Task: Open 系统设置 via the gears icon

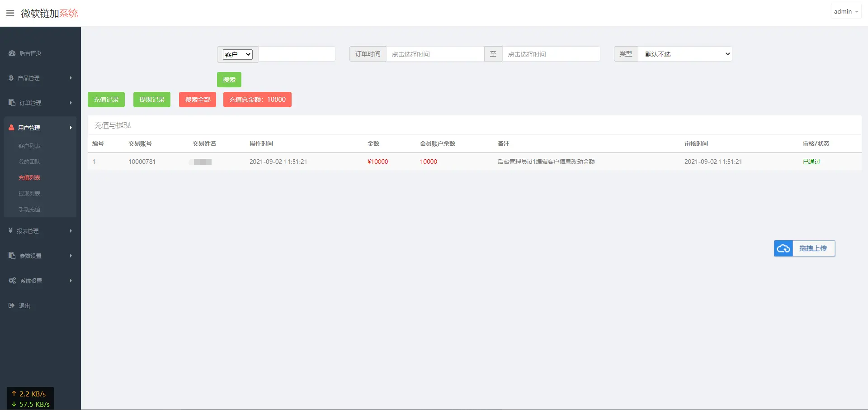Action: pyautogui.click(x=12, y=280)
